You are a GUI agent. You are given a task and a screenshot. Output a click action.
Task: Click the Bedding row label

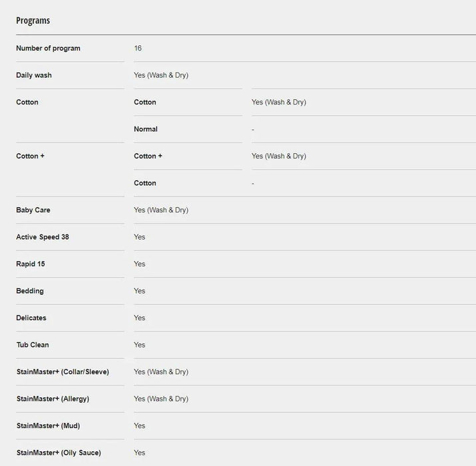[30, 291]
